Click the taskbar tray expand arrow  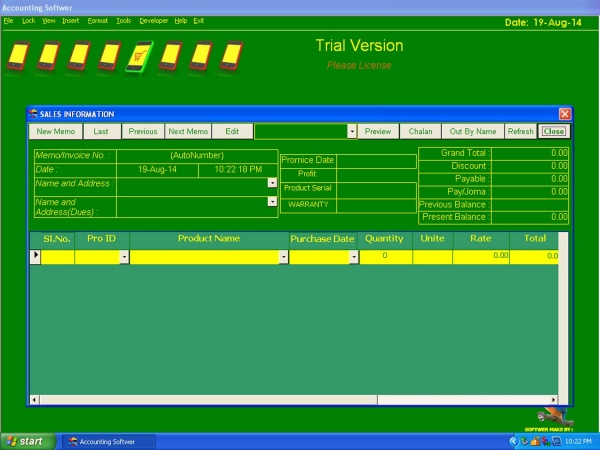(x=513, y=442)
